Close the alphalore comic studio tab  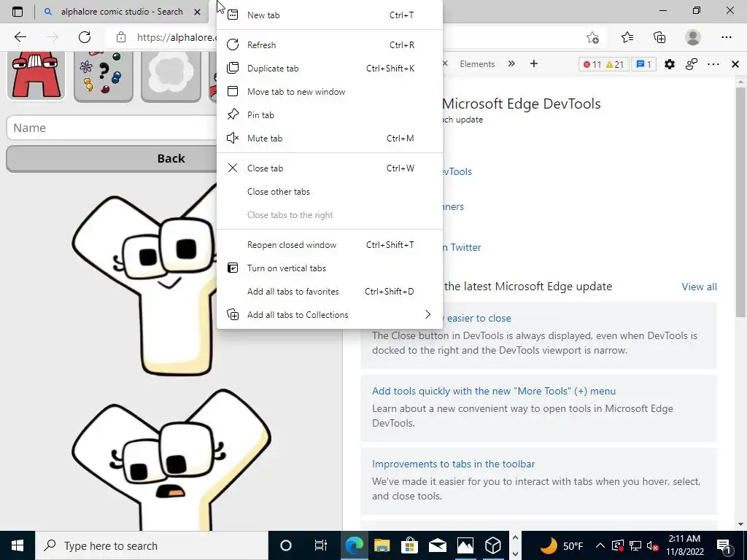pos(197,12)
